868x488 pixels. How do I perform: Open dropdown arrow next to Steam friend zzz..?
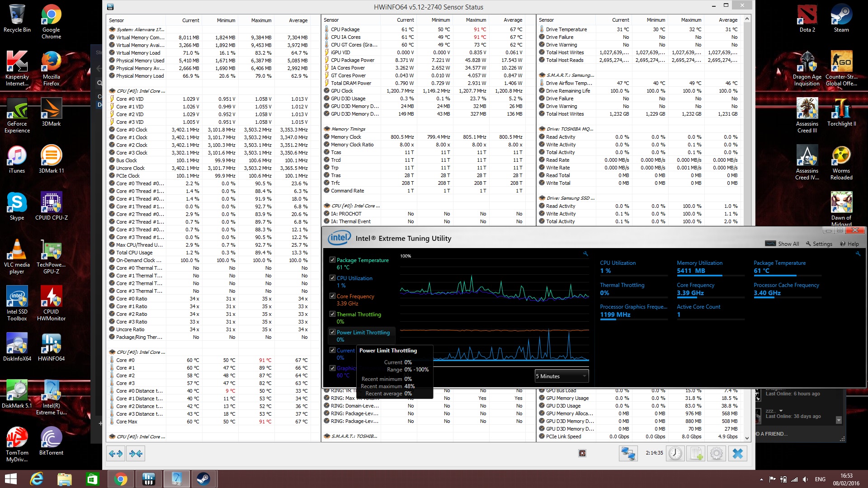pos(781,411)
